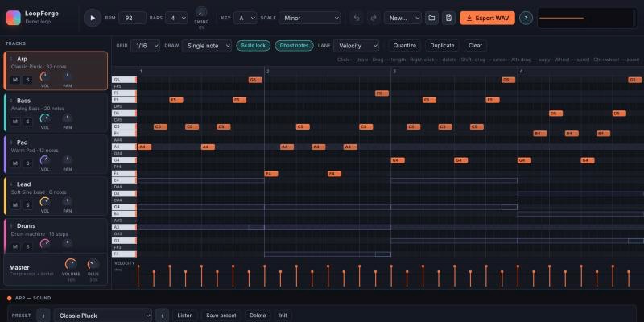644x322 pixels.
Task: Adjust Bass track volume knob
Action: point(45,118)
